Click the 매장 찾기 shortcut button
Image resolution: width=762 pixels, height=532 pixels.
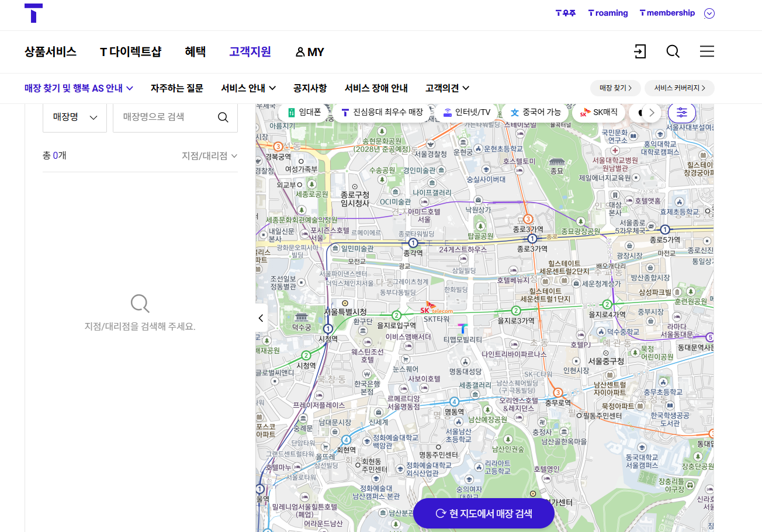pyautogui.click(x=616, y=88)
